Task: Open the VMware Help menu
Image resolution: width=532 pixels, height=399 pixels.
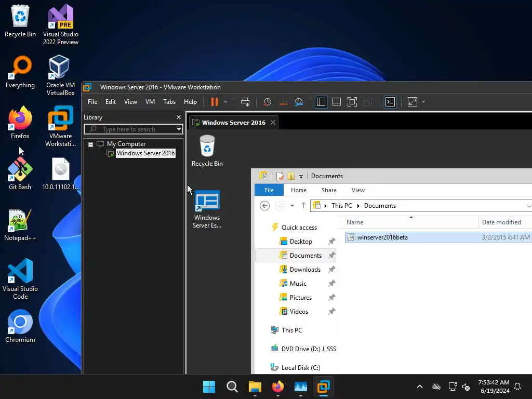Action: (190, 102)
